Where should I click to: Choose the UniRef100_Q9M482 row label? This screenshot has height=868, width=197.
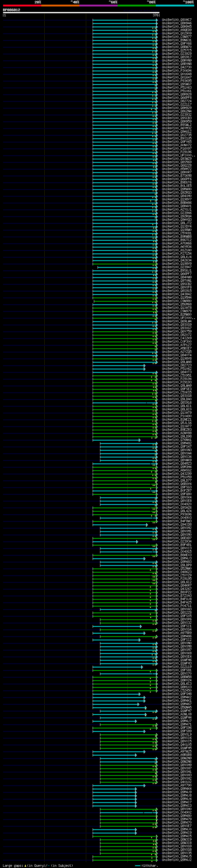click(x=176, y=443)
